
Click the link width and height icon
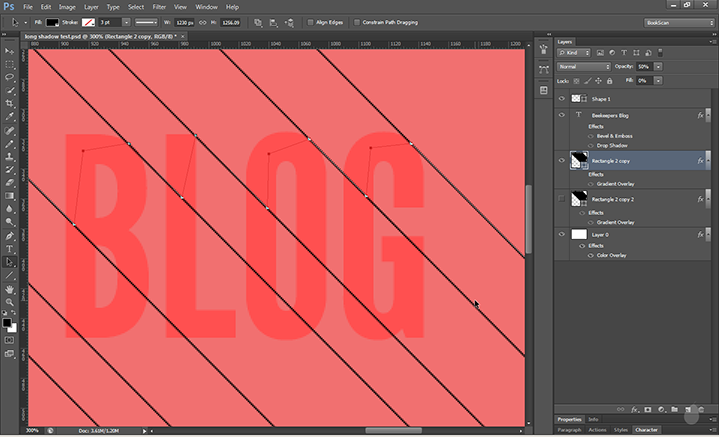pos(204,21)
